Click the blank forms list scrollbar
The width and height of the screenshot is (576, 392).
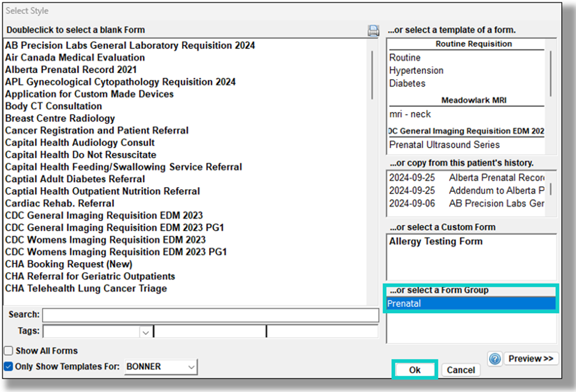(x=372, y=75)
